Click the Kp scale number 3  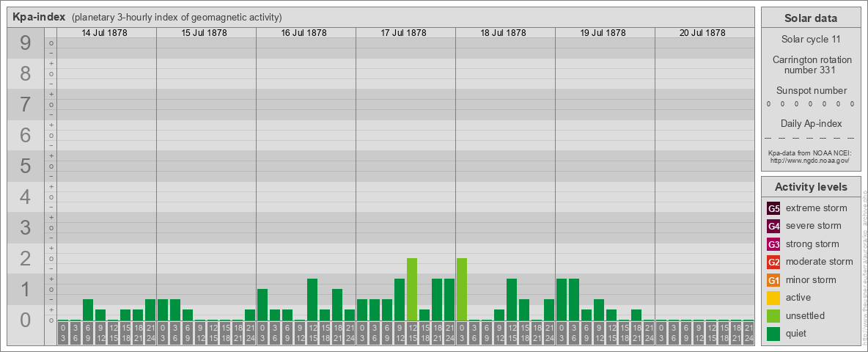(26, 227)
